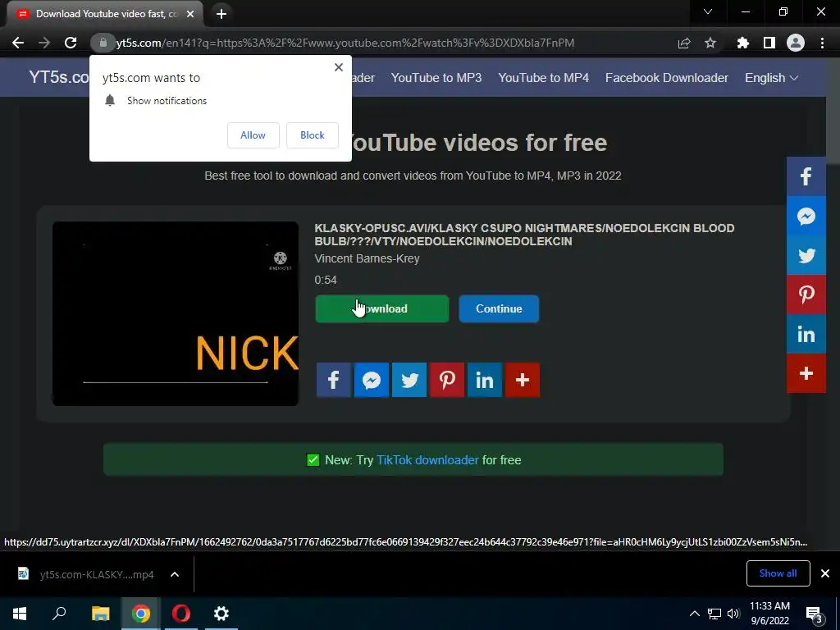
Task: Open the TikTok downloader link
Action: click(427, 460)
